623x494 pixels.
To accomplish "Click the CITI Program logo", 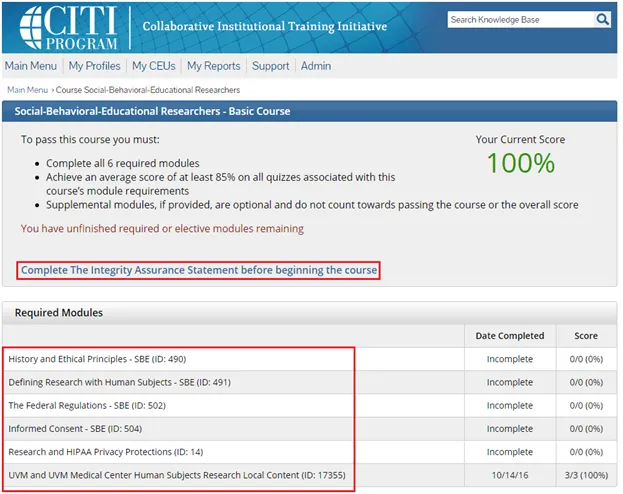I will 70,26.
